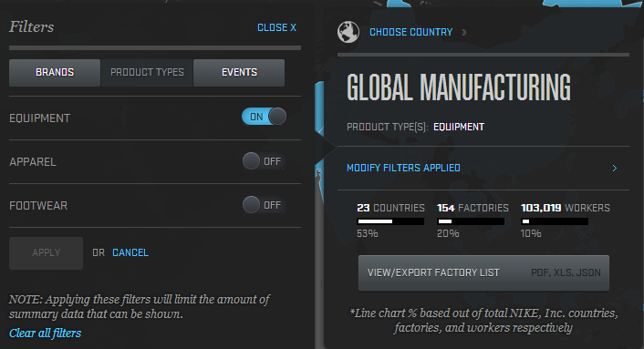Open Modify Filters Applied

403,168
